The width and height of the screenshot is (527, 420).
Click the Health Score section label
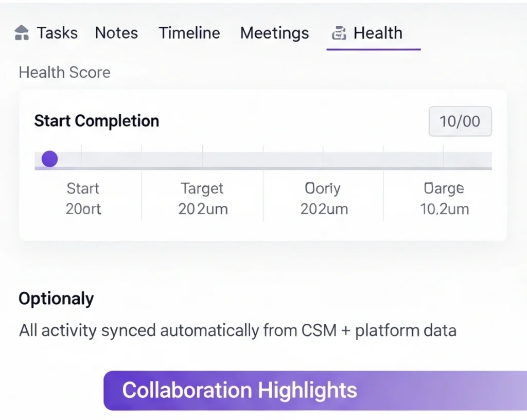[x=64, y=72]
